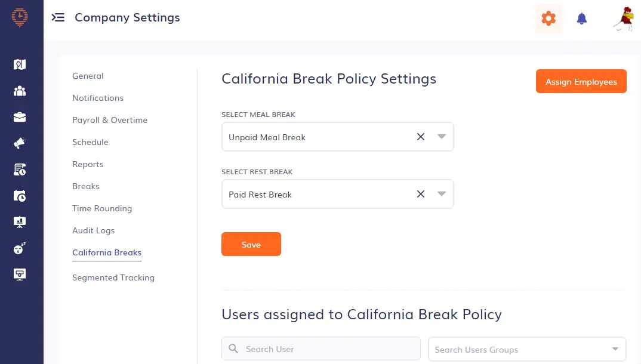The width and height of the screenshot is (641, 364).
Task: Open the Locations section in the sidebar
Action: [x=20, y=64]
